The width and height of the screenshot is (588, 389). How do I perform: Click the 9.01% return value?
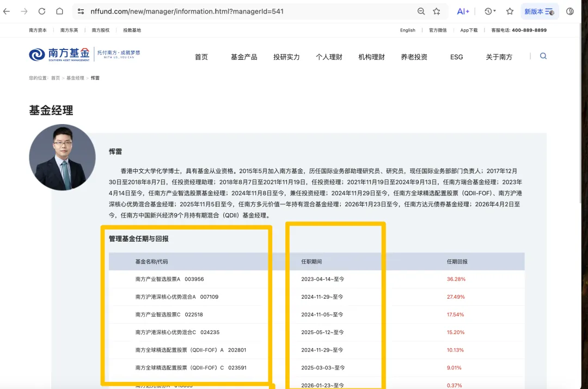click(454, 368)
